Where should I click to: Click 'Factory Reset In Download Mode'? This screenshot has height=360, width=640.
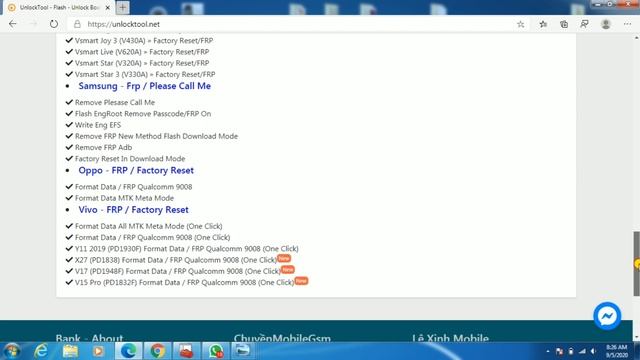tap(130, 159)
